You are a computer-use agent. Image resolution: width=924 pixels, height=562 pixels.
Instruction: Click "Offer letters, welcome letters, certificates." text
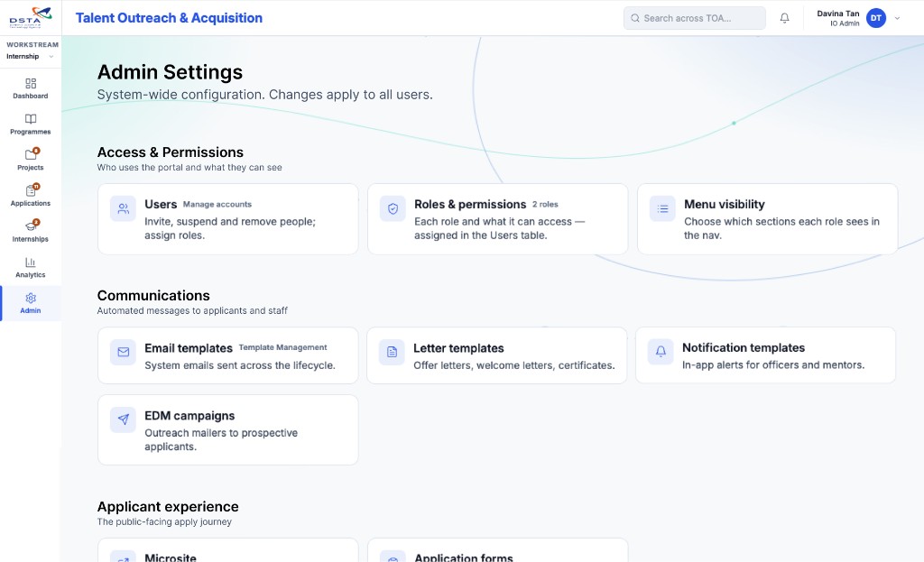pyautogui.click(x=513, y=365)
